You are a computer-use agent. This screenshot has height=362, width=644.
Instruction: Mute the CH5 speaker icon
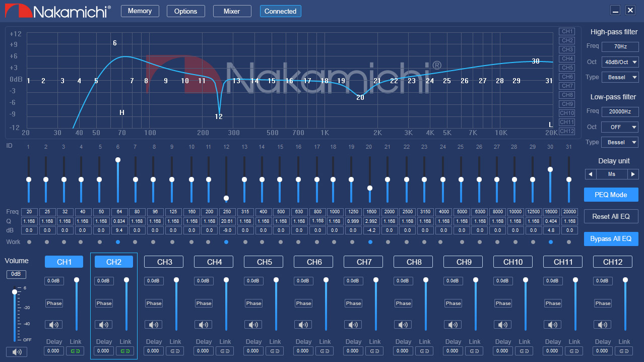tap(253, 325)
